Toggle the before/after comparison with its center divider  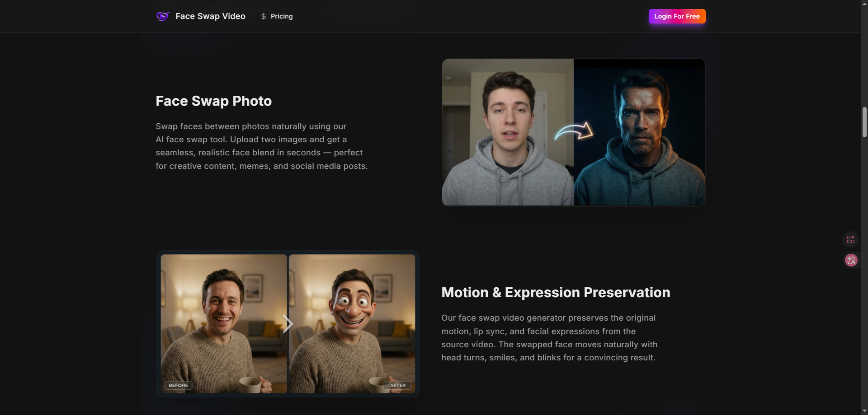(x=288, y=323)
